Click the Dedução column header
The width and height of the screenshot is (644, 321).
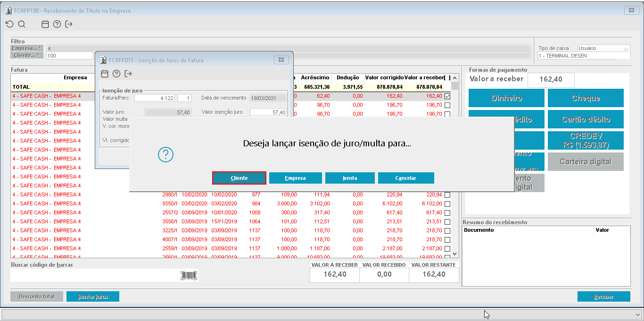[348, 77]
